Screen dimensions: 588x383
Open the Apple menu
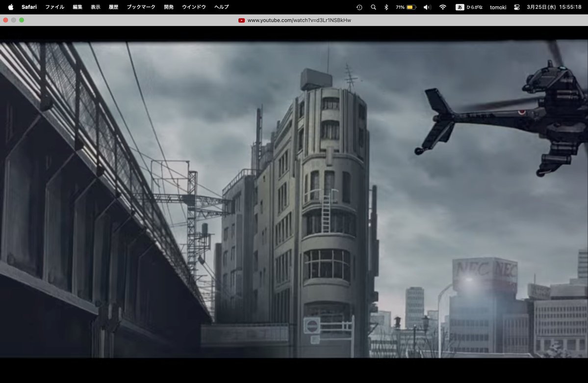(x=11, y=7)
